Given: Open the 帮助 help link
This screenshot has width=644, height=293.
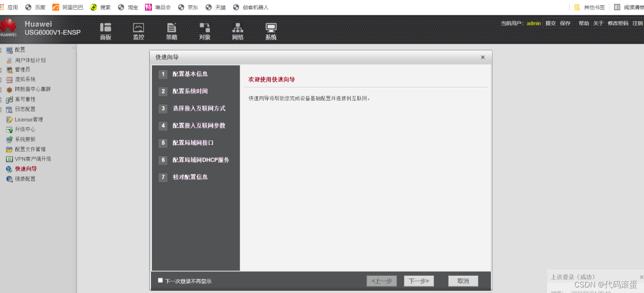Looking at the screenshot, I should (584, 23).
